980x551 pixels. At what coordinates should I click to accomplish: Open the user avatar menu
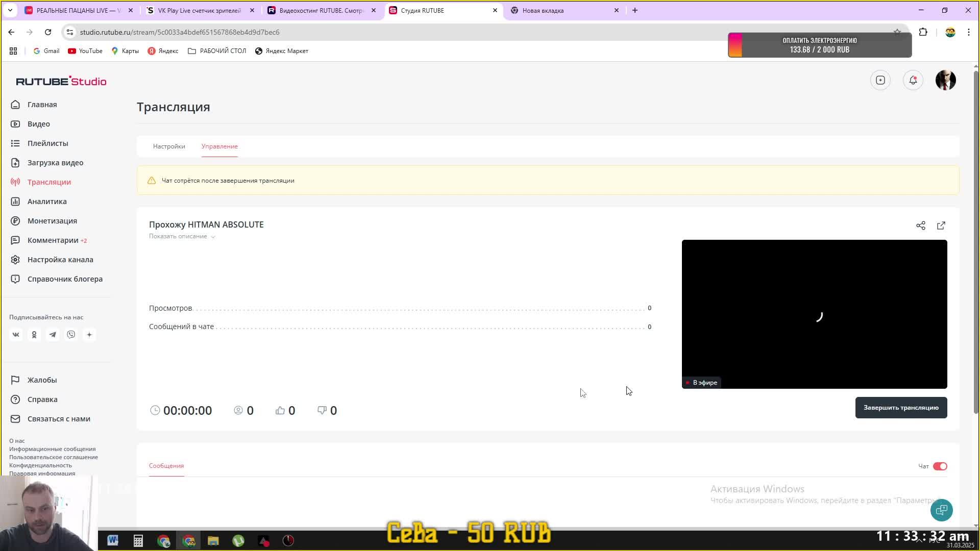(x=945, y=80)
